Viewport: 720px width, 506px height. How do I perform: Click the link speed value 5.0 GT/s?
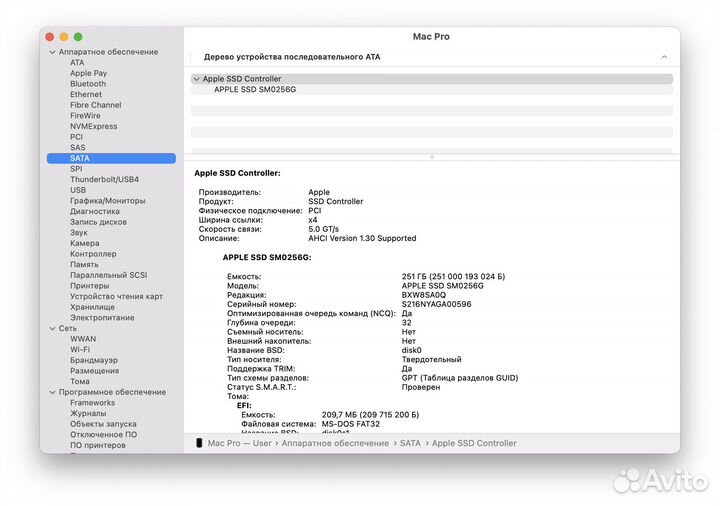323,229
